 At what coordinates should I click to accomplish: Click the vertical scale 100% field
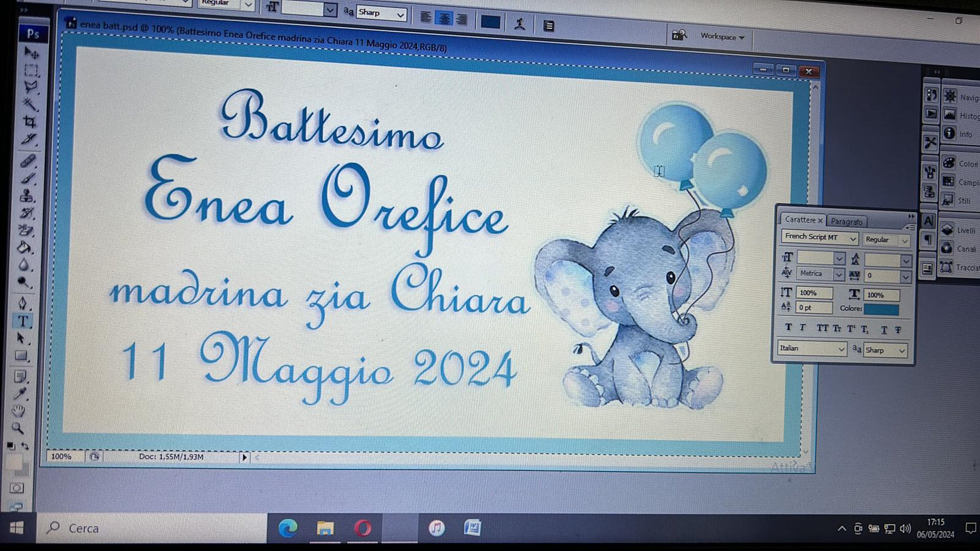[x=814, y=293]
